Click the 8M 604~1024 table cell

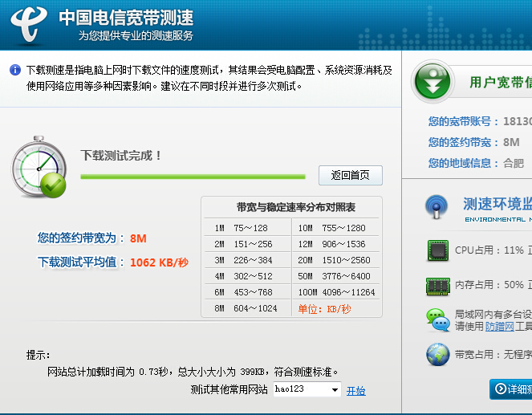[248, 308]
